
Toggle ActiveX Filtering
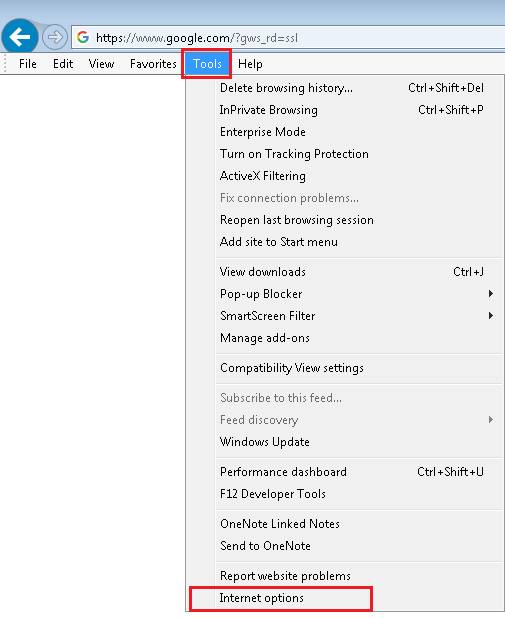(345, 176)
